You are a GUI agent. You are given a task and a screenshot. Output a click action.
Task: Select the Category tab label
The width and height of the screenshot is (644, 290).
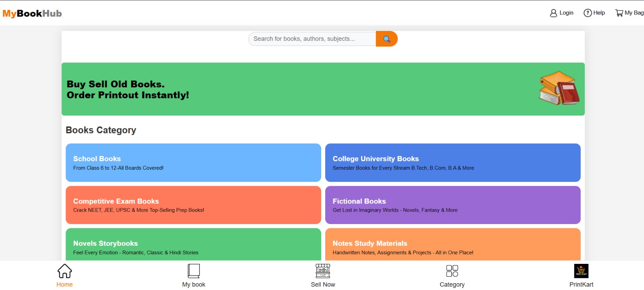tap(452, 284)
